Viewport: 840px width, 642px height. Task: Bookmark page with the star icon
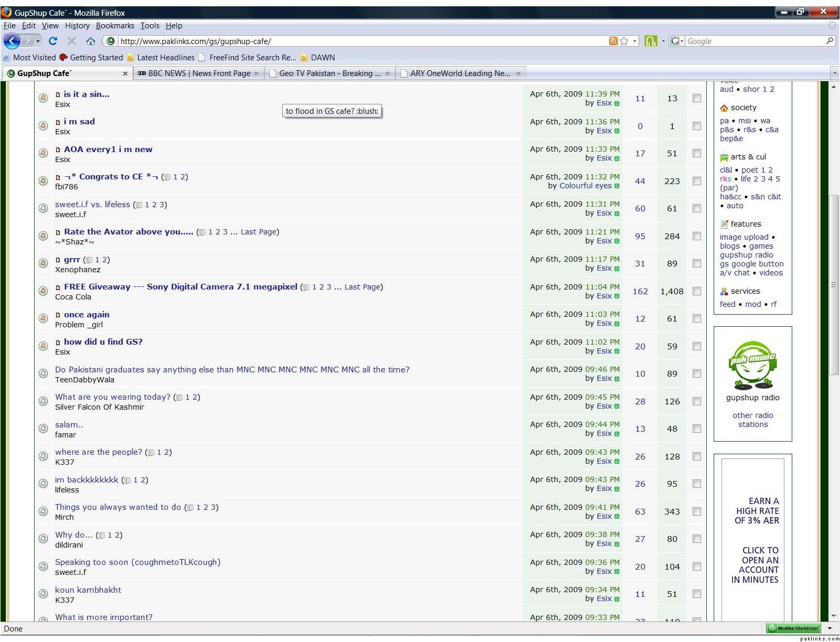tap(624, 41)
